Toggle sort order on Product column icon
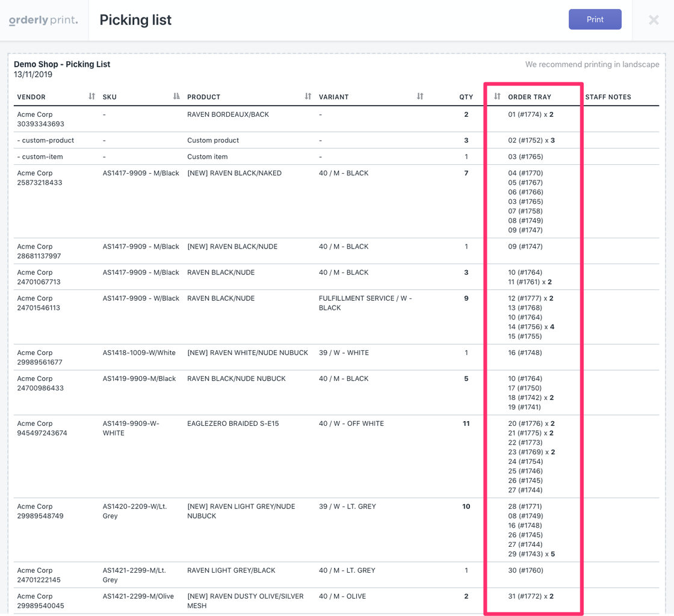This screenshot has height=616, width=674. [x=308, y=96]
